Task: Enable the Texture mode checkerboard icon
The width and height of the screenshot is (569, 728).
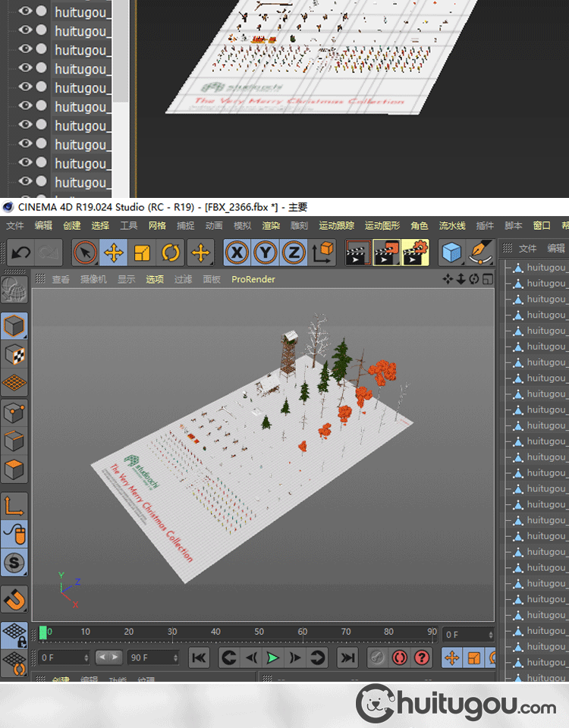Action: pyautogui.click(x=14, y=355)
